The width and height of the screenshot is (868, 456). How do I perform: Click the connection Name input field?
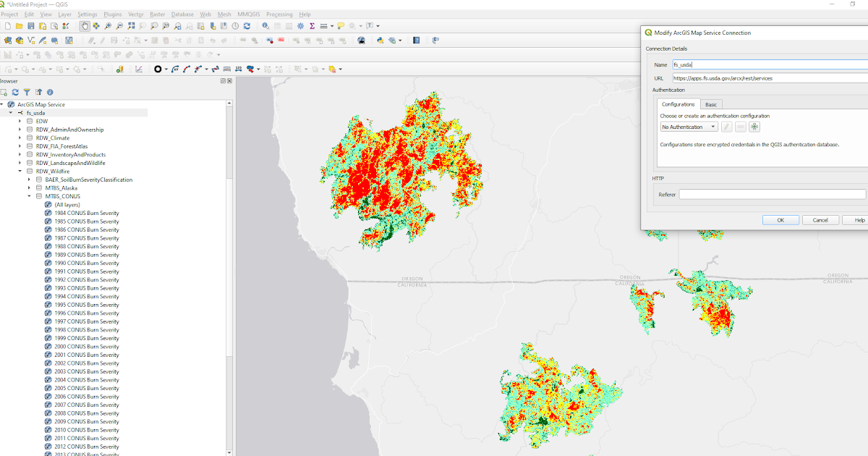[770, 64]
